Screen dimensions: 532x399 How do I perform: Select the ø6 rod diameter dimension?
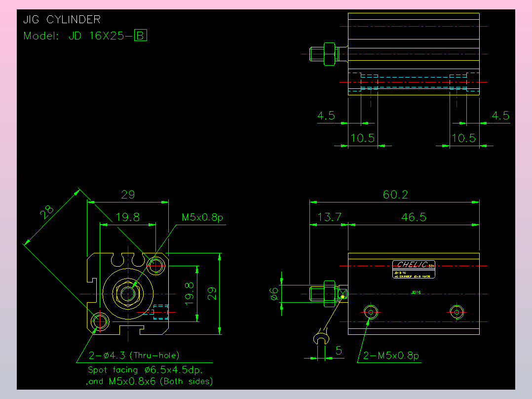click(274, 294)
